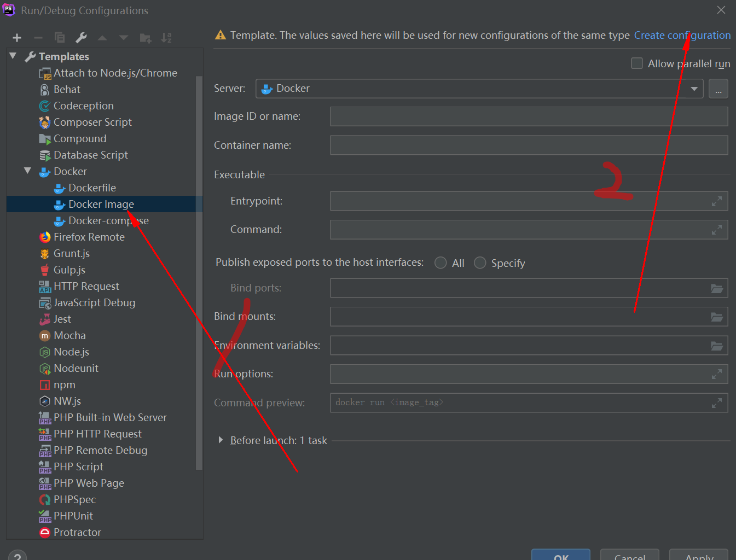This screenshot has height=560, width=736.
Task: Click the Create New Folder icon
Action: 146,38
